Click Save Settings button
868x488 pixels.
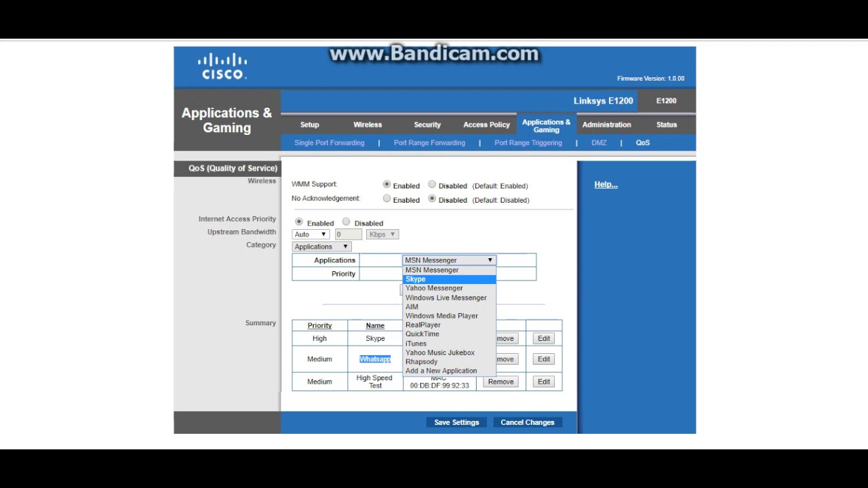pos(456,422)
